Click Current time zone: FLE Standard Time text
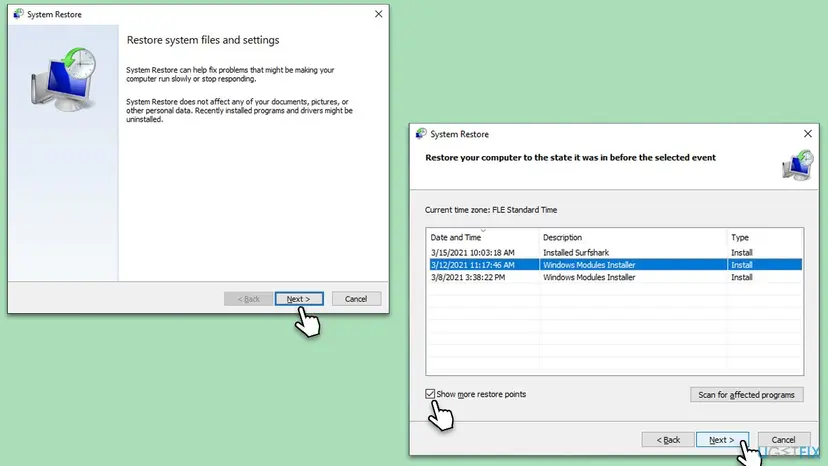This screenshot has width=828, height=466. click(491, 210)
